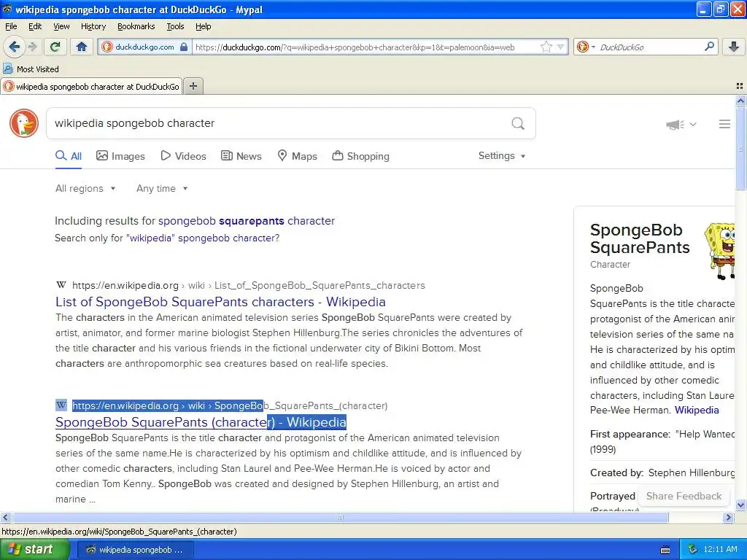Click the horizontal scrollbar right arrow
This screenshot has height=560, width=747.
(x=728, y=517)
